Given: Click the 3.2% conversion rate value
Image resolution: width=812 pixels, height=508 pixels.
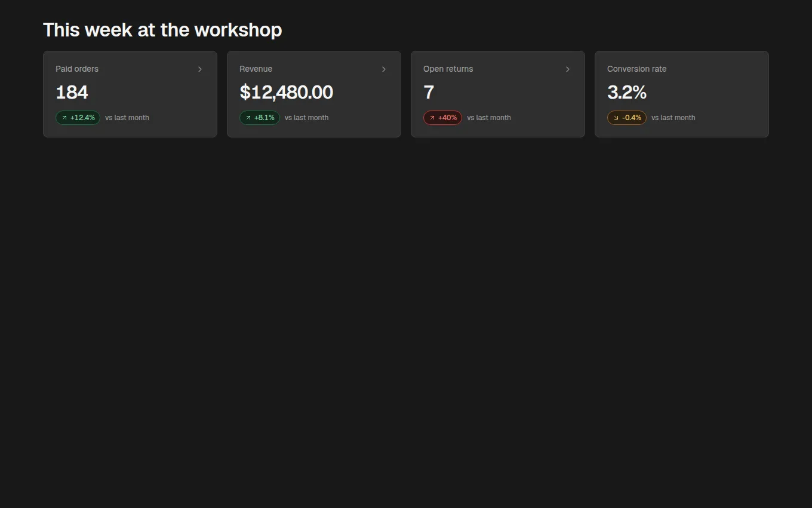Looking at the screenshot, I should (x=627, y=93).
